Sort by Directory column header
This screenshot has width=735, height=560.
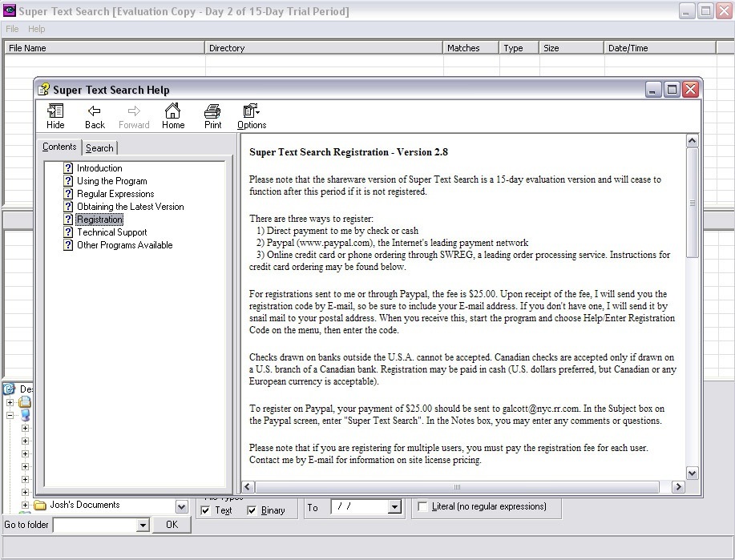324,48
